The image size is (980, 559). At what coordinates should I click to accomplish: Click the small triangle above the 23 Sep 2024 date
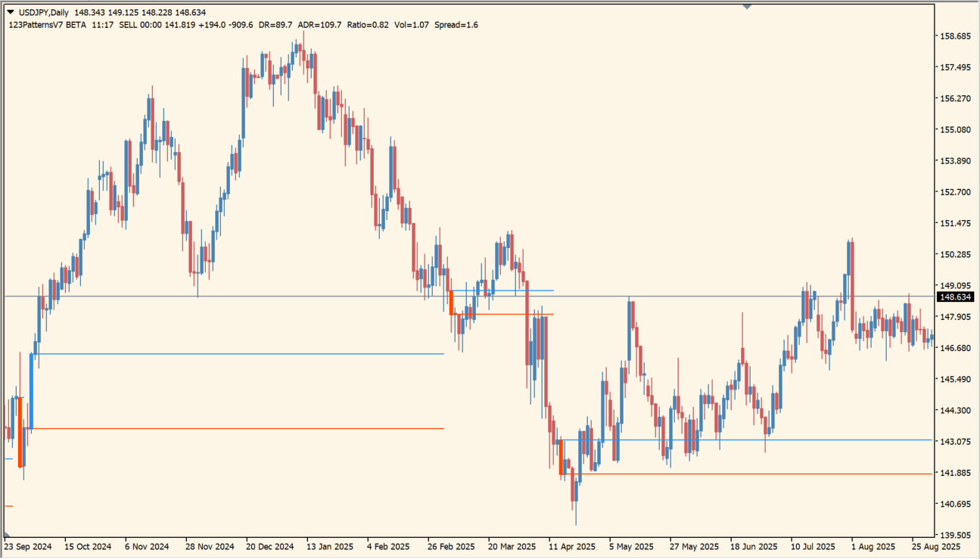point(7,536)
